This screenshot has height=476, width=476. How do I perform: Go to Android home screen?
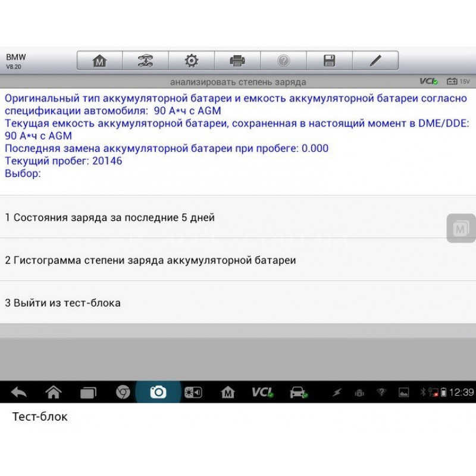[x=54, y=392]
